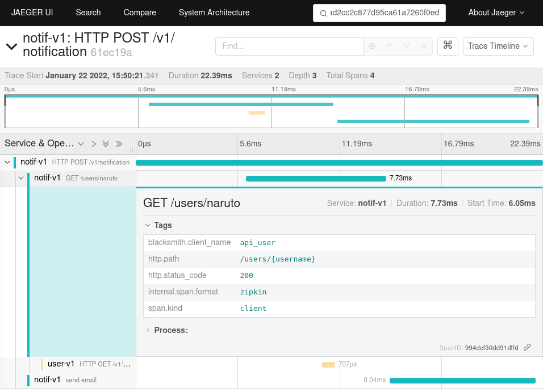Open the Search page
543x392 pixels.
point(88,13)
